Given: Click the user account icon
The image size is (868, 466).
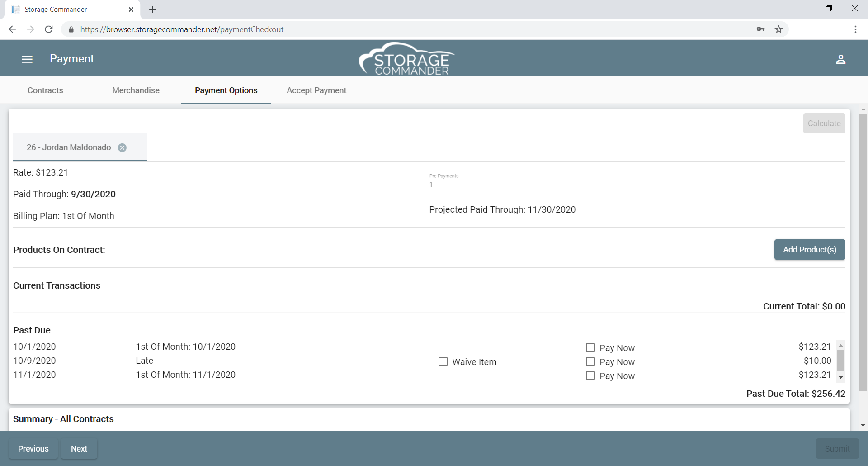Looking at the screenshot, I should tap(841, 59).
